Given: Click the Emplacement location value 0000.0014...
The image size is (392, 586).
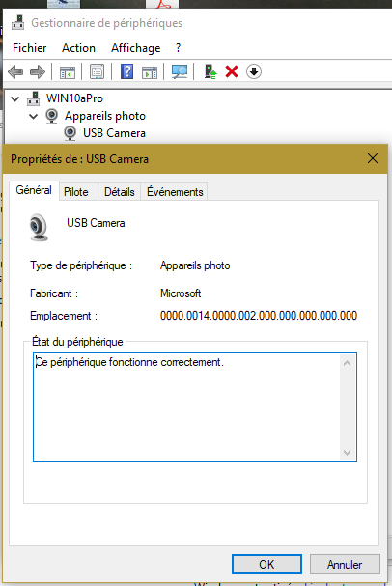Looking at the screenshot, I should pyautogui.click(x=259, y=316).
